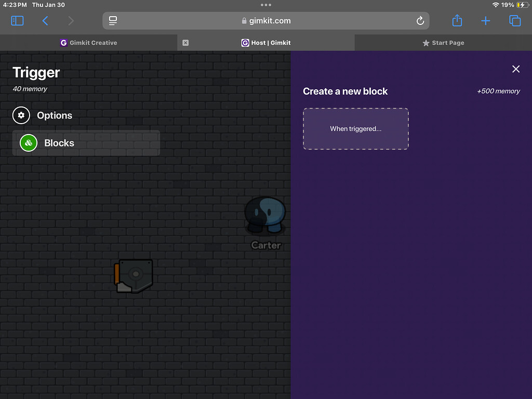This screenshot has height=399, width=532.
Task: Open the Safari share sheet
Action: click(457, 21)
